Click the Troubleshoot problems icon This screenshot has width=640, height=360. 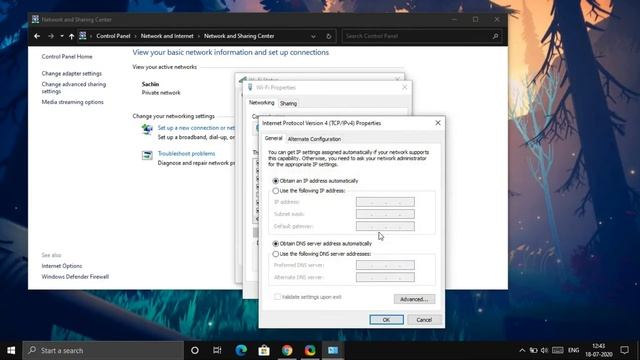click(147, 155)
